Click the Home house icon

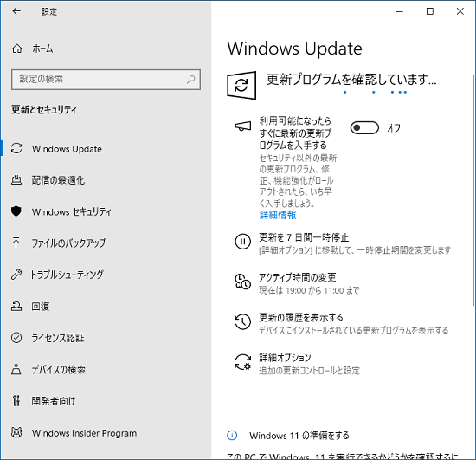tap(17, 49)
